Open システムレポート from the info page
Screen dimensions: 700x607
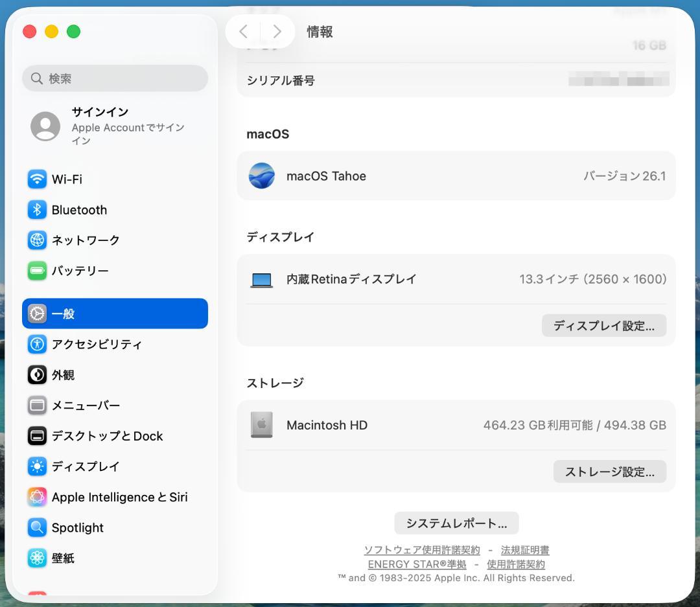coord(456,523)
